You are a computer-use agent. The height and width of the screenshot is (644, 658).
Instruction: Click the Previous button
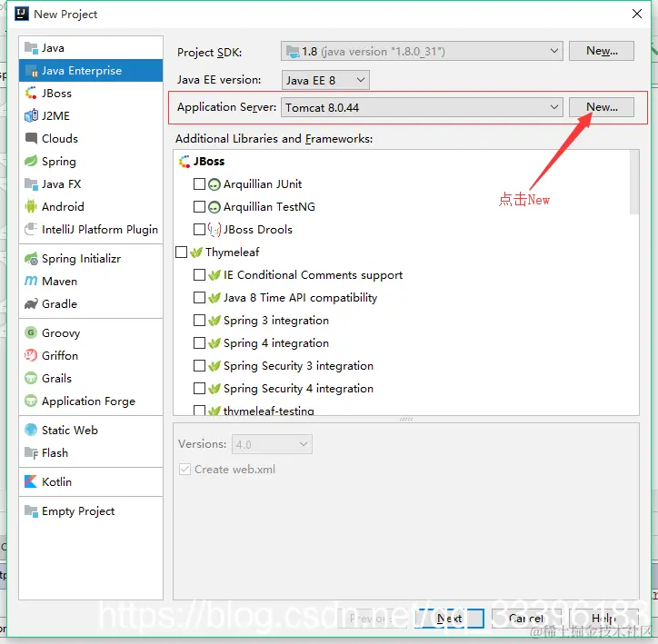[372, 619]
